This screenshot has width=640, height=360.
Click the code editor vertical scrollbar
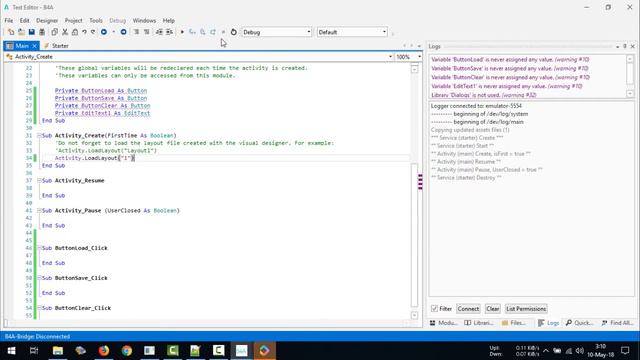pos(414,192)
